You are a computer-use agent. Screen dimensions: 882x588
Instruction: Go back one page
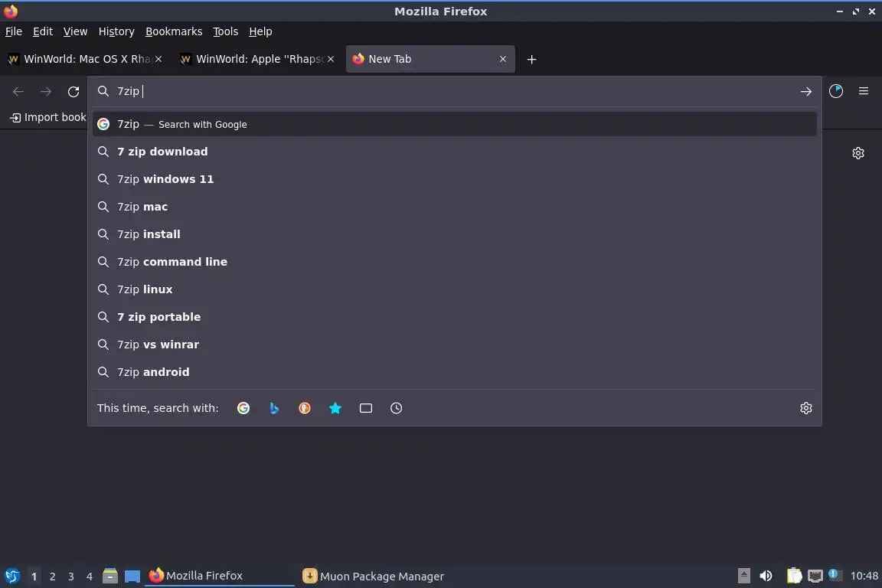point(18,92)
